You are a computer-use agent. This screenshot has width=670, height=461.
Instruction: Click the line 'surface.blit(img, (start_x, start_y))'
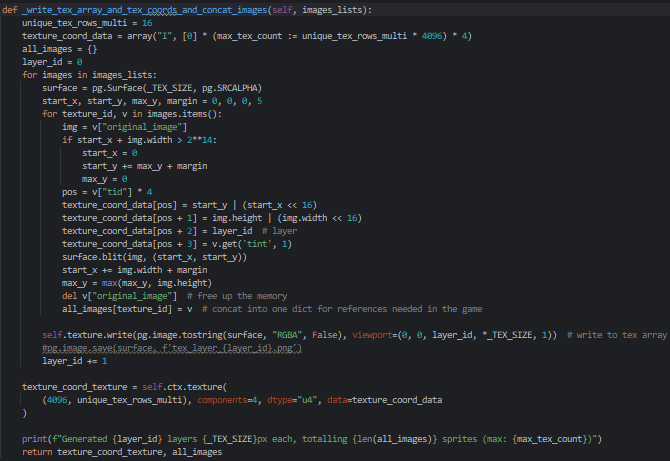154,257
